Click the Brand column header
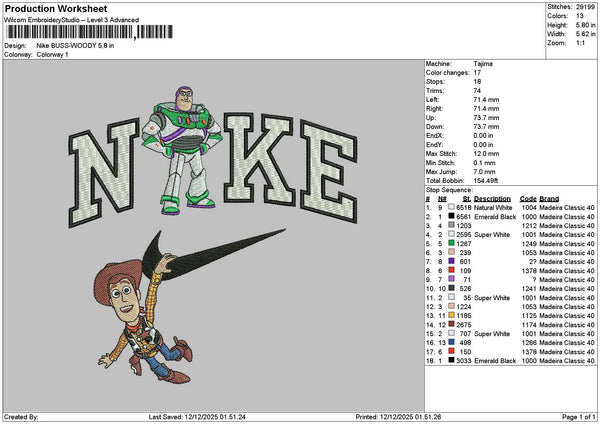Image resolution: width=600 pixels, height=424 pixels. pyautogui.click(x=549, y=199)
